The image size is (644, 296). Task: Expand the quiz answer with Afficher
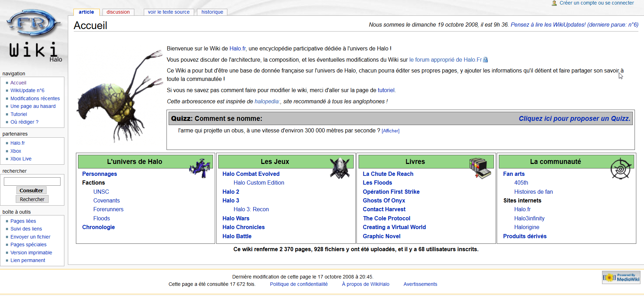(x=390, y=131)
